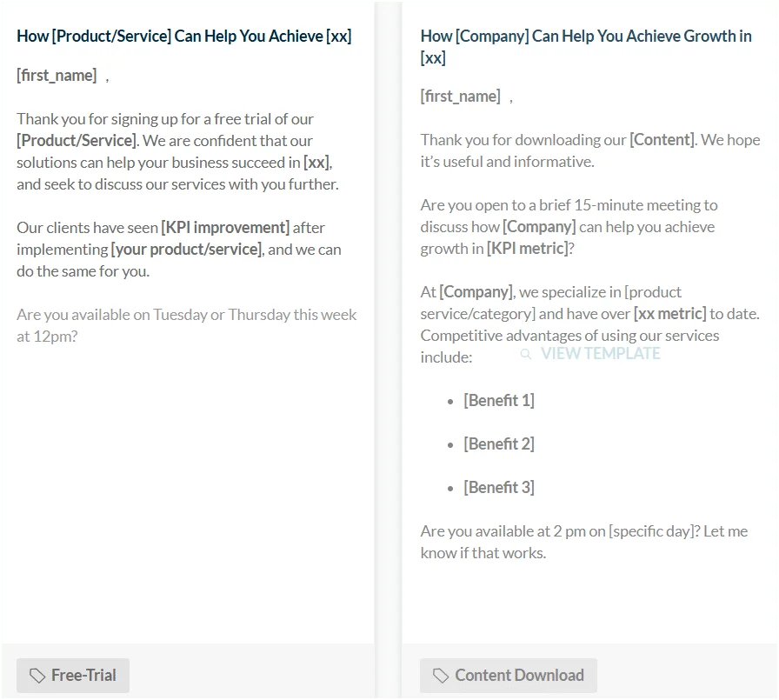The height and width of the screenshot is (700, 779).
Task: Click the 'Are you available at 2 pm' sentence
Action: (x=583, y=542)
